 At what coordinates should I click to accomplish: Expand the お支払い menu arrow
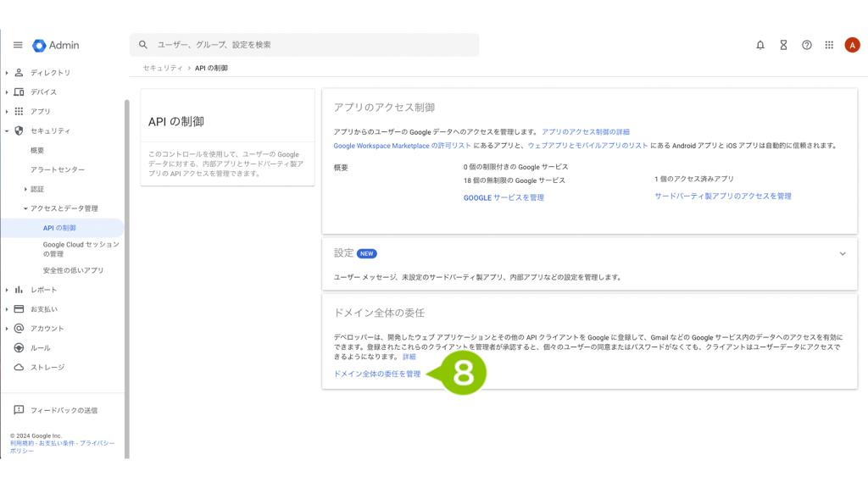pyautogui.click(x=7, y=309)
